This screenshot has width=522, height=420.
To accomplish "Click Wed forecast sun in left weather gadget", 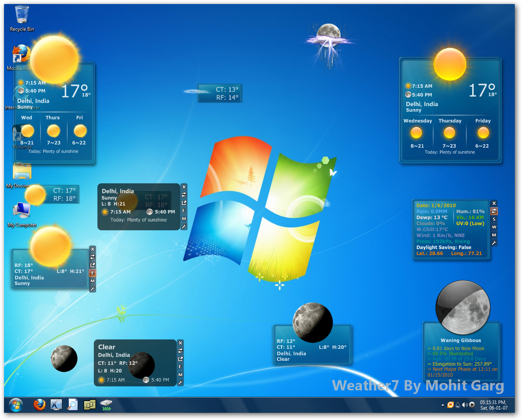I will coord(27,131).
